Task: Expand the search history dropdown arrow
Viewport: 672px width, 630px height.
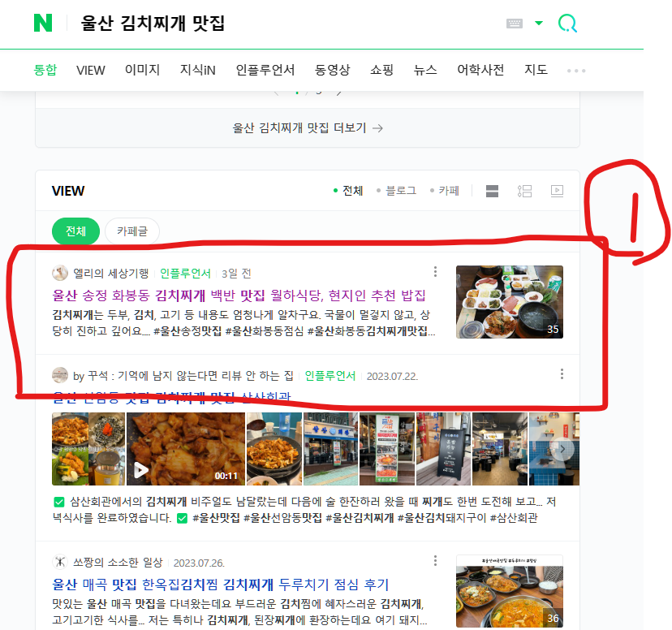Action: click(539, 24)
